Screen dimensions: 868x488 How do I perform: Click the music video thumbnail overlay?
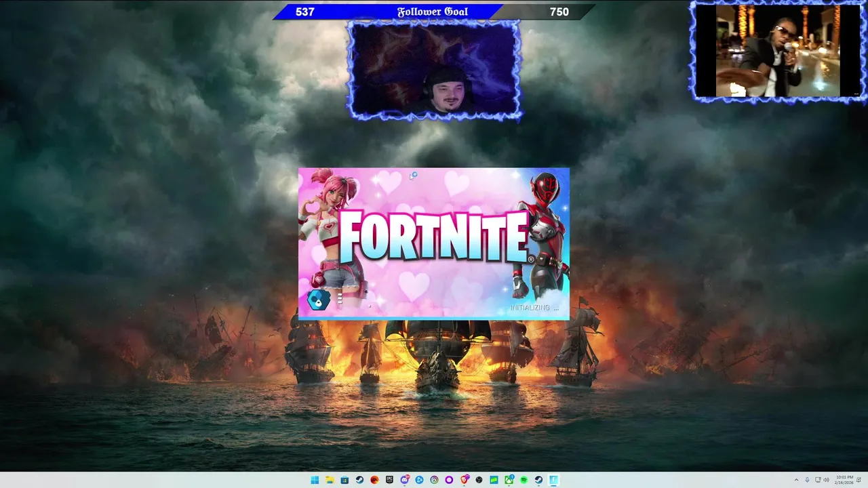(778, 51)
